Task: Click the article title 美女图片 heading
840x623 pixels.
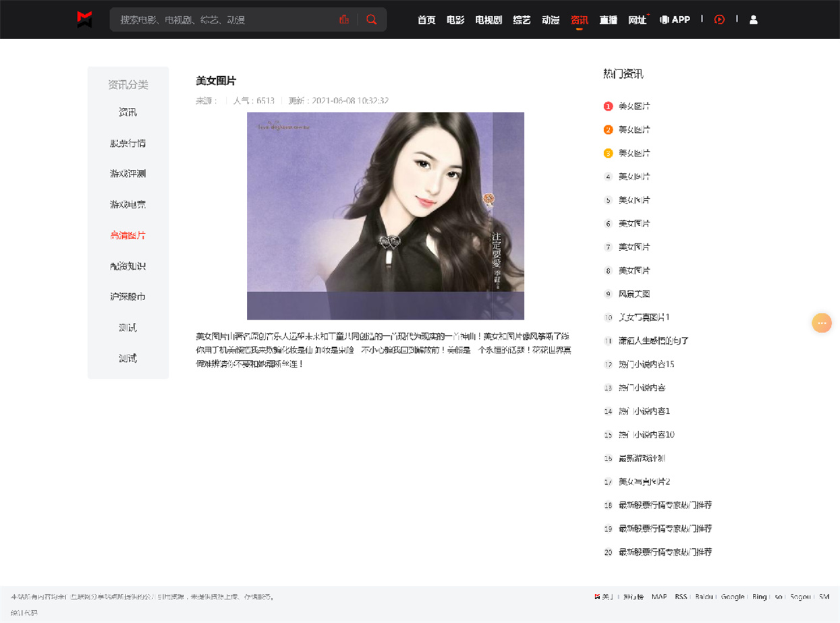Action: [216, 80]
